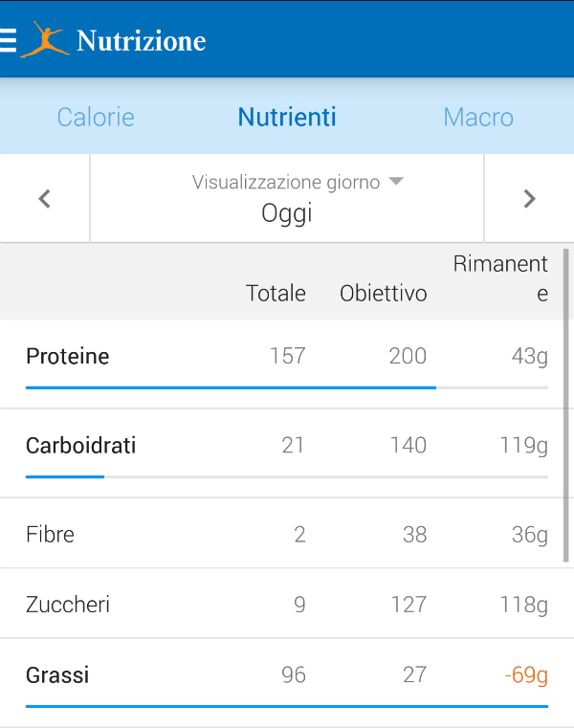
Task: Tap the orange MyFitnessPal figure logo
Action: pyautogui.click(x=45, y=39)
